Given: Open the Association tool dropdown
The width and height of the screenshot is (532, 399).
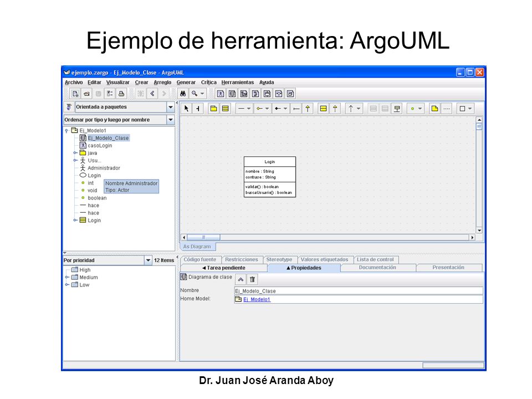Looking at the screenshot, I should 249,109.
